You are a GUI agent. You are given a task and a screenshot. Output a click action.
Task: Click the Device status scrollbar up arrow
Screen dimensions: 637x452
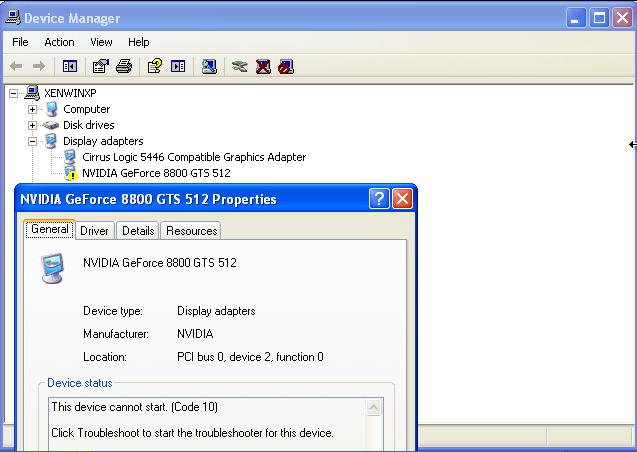pyautogui.click(x=374, y=408)
